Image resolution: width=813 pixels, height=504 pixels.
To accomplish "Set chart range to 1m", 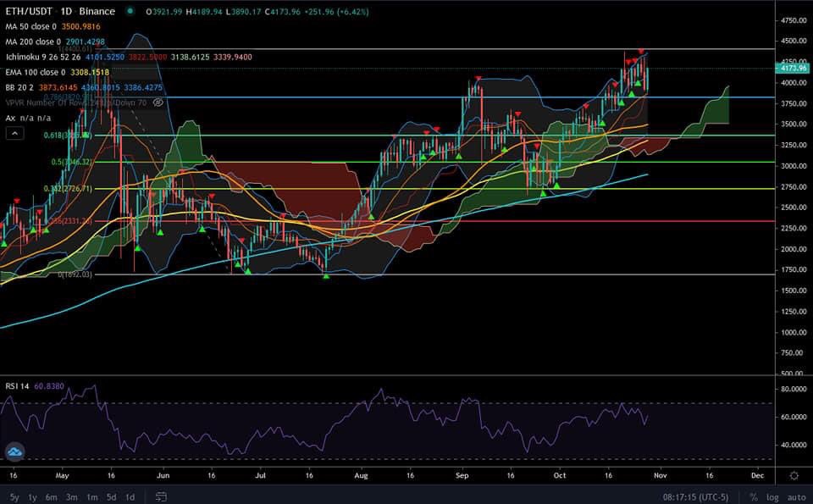I will pyautogui.click(x=91, y=496).
